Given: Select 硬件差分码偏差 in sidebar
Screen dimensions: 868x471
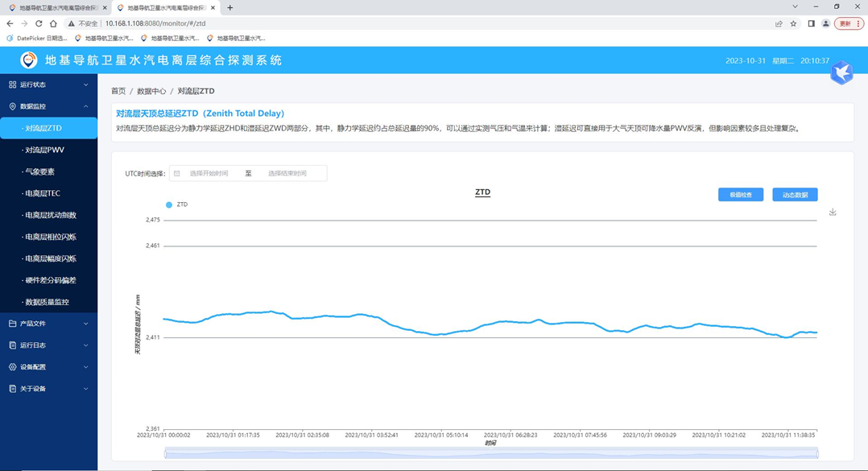Looking at the screenshot, I should pos(48,280).
